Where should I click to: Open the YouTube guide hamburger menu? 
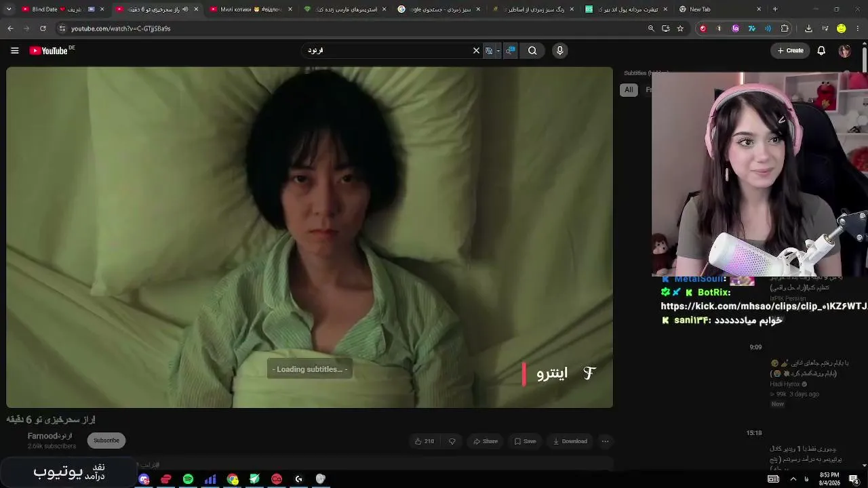click(14, 51)
